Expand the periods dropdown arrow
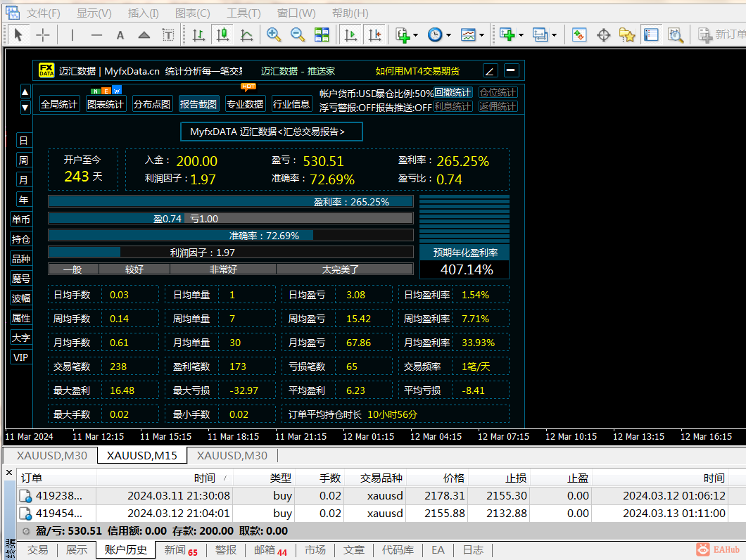Screen dimensions: 746x560 (x=448, y=35)
